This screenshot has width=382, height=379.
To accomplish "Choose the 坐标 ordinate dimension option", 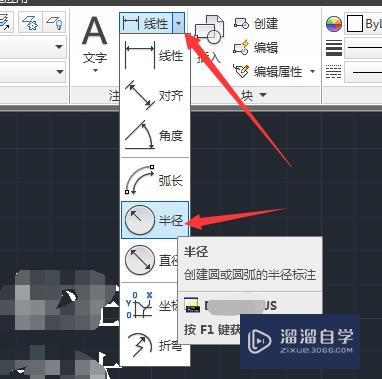I will [x=151, y=305].
